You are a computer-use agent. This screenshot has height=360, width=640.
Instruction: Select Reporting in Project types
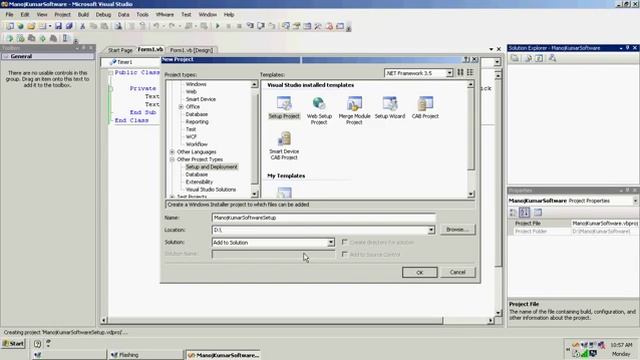click(x=197, y=122)
